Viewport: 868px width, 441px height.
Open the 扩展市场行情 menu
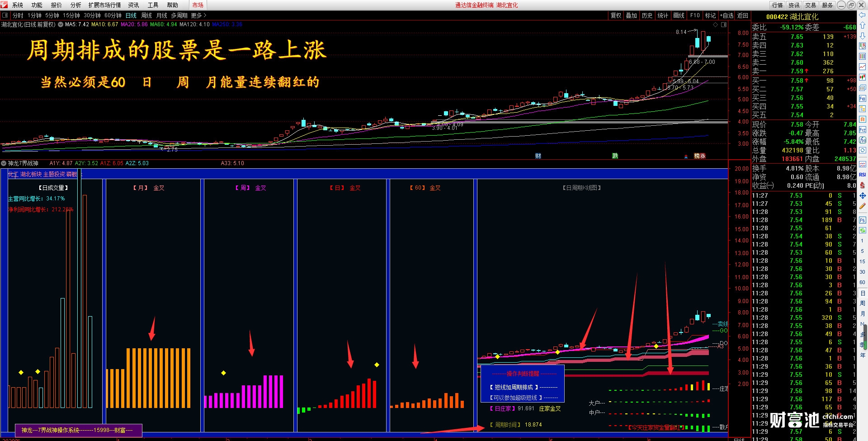(105, 5)
